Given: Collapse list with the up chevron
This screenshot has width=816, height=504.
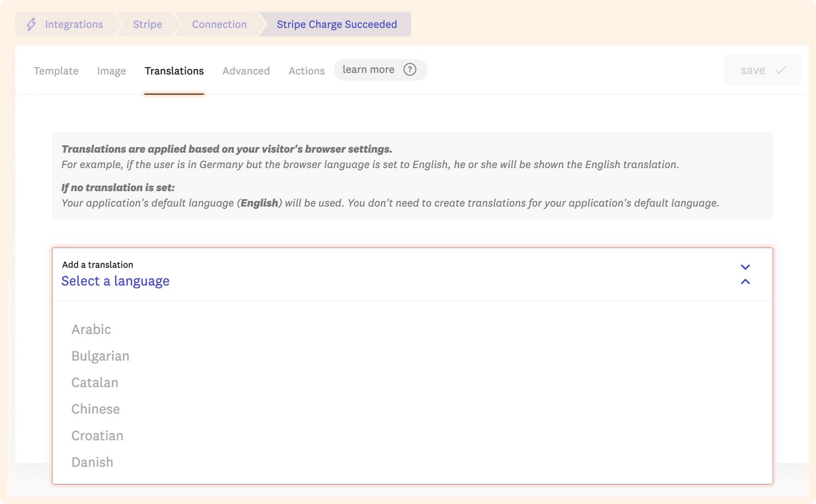Looking at the screenshot, I should [745, 282].
